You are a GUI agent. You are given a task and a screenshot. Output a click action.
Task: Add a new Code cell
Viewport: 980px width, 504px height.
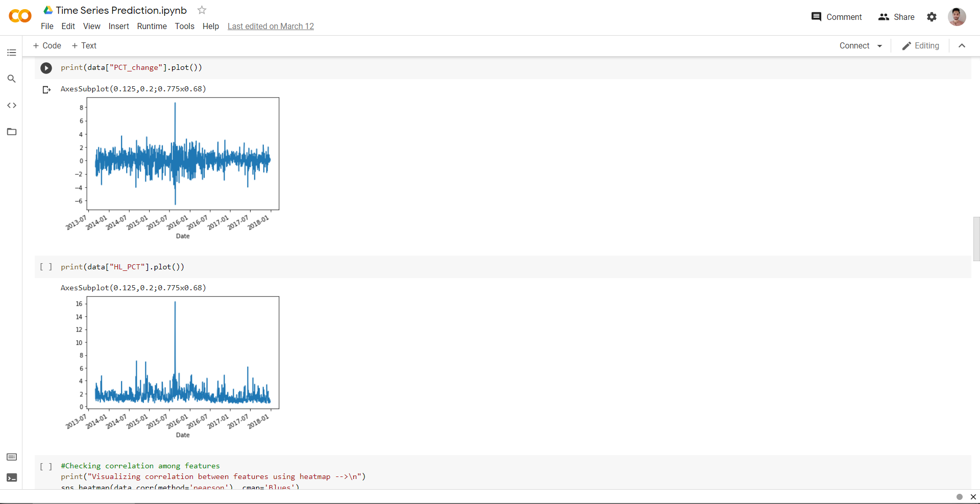pyautogui.click(x=47, y=46)
